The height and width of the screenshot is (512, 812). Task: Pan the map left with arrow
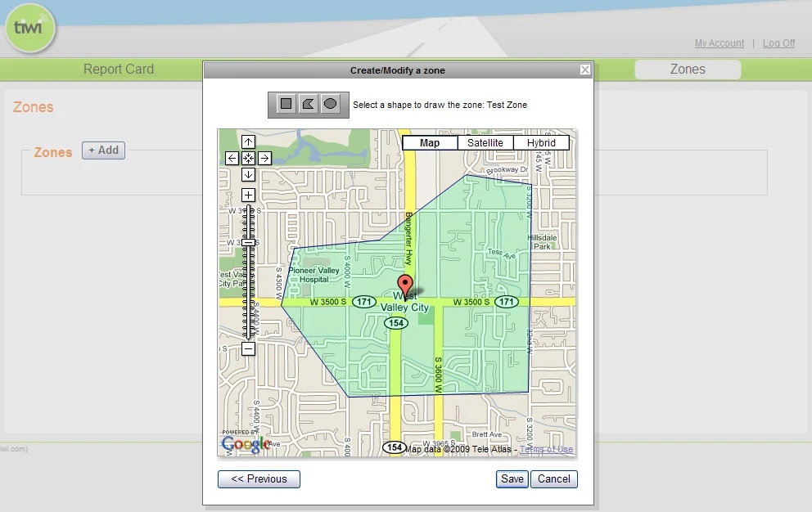232,159
